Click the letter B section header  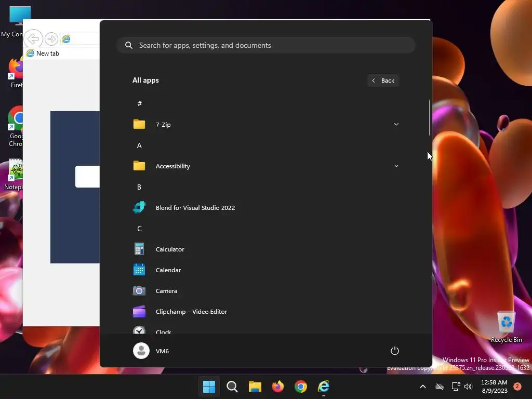click(x=139, y=187)
